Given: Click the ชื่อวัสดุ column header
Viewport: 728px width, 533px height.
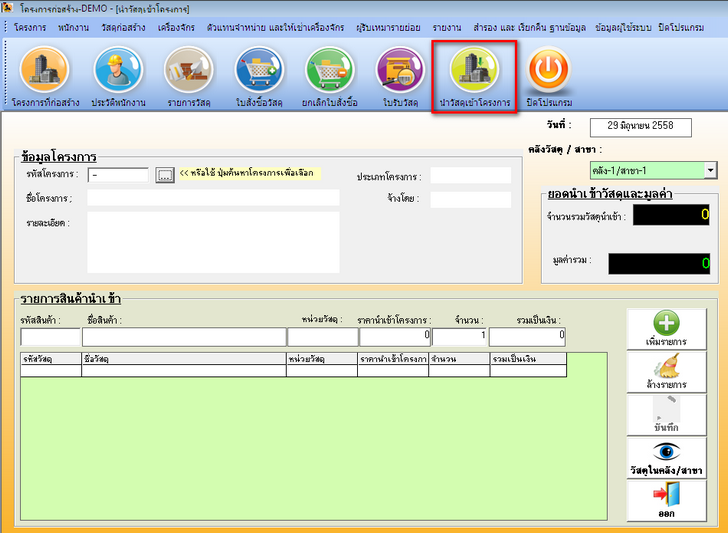Looking at the screenshot, I should [184, 358].
